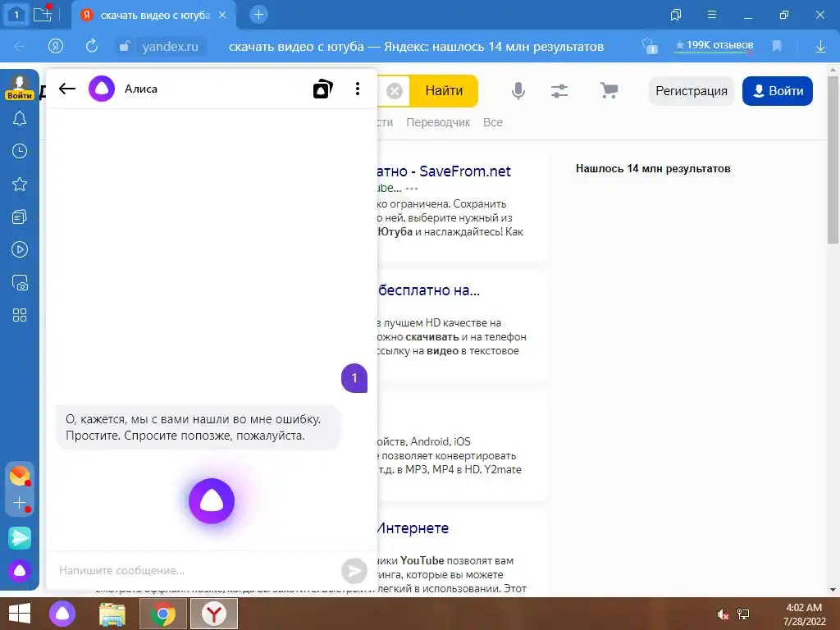Open downloads arrow icon
The width and height of the screenshot is (840, 630).
click(x=820, y=47)
